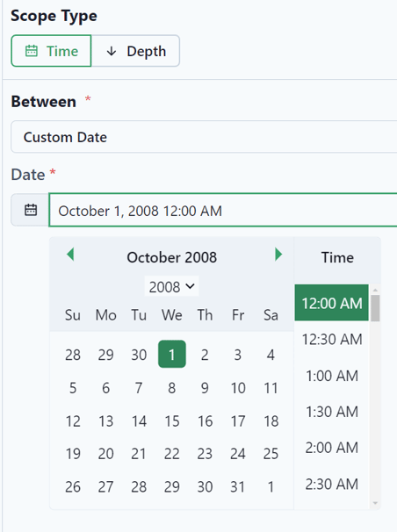The height and width of the screenshot is (532, 397).
Task: Switch scope type to Depth
Action: coord(135,51)
